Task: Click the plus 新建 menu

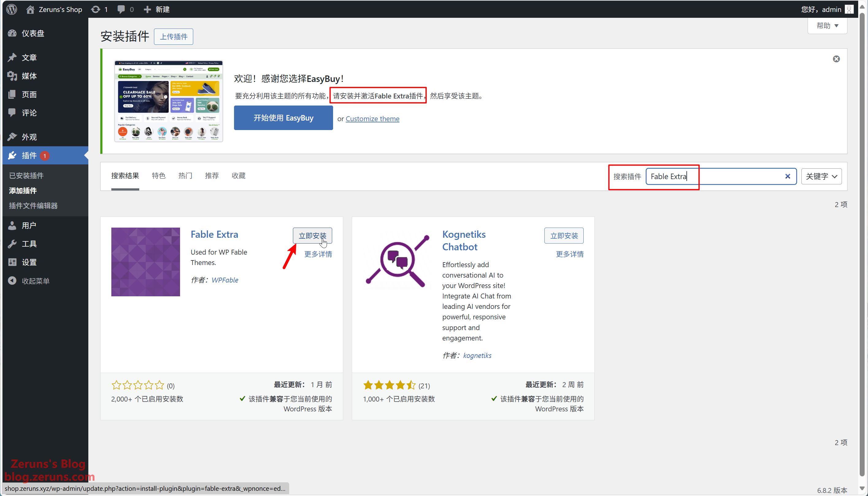Action: (157, 9)
